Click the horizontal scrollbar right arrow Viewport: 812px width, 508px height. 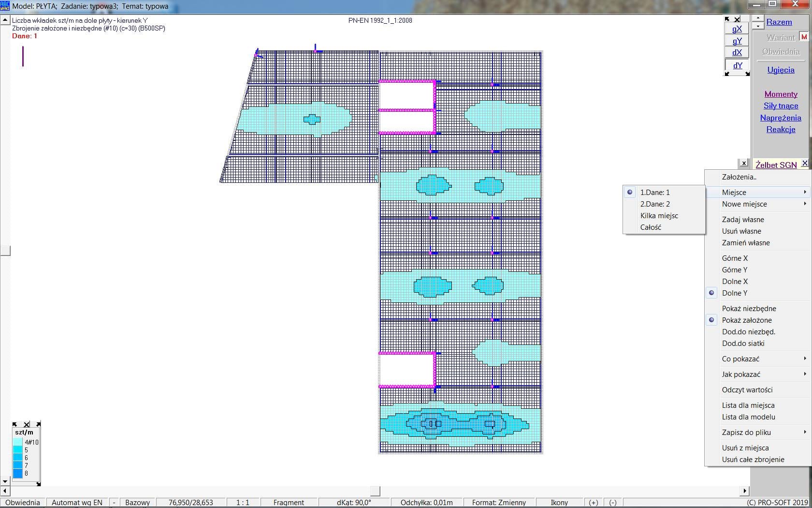[x=745, y=491]
